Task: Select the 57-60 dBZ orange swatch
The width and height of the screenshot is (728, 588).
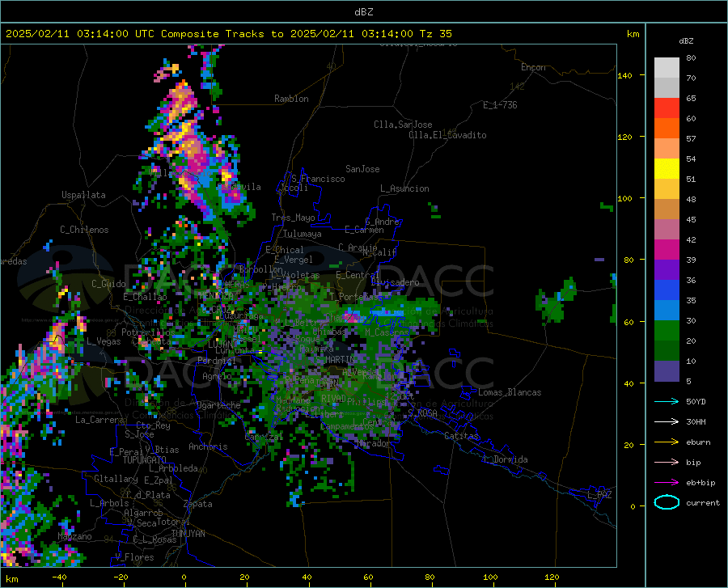Action: [x=667, y=129]
